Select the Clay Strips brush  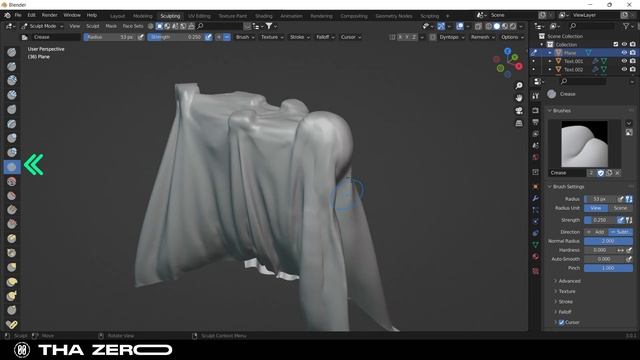12,95
